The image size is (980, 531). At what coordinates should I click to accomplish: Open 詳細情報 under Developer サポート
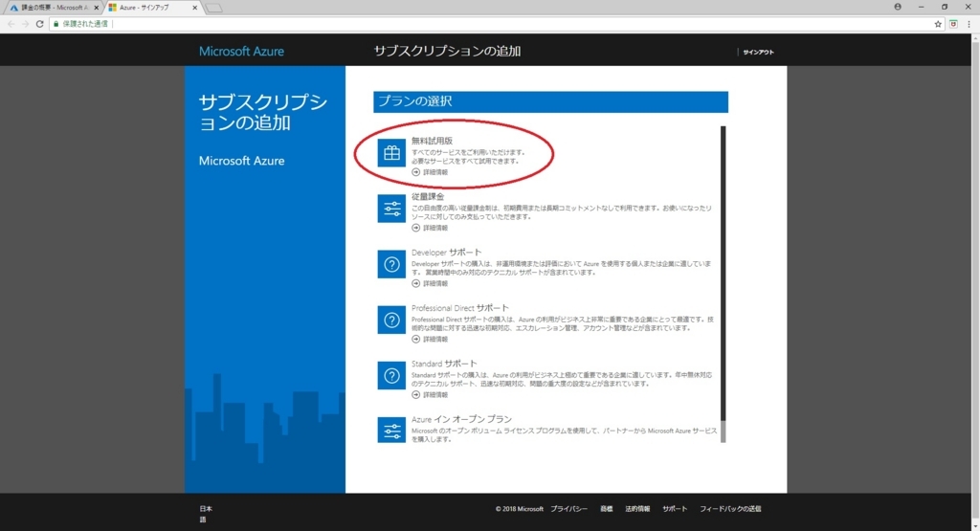pyautogui.click(x=430, y=283)
